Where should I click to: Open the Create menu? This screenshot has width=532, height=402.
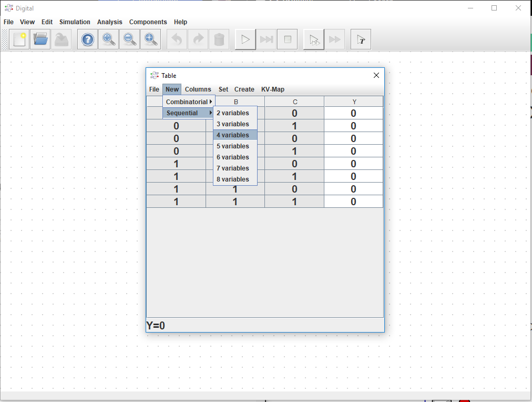click(x=244, y=89)
